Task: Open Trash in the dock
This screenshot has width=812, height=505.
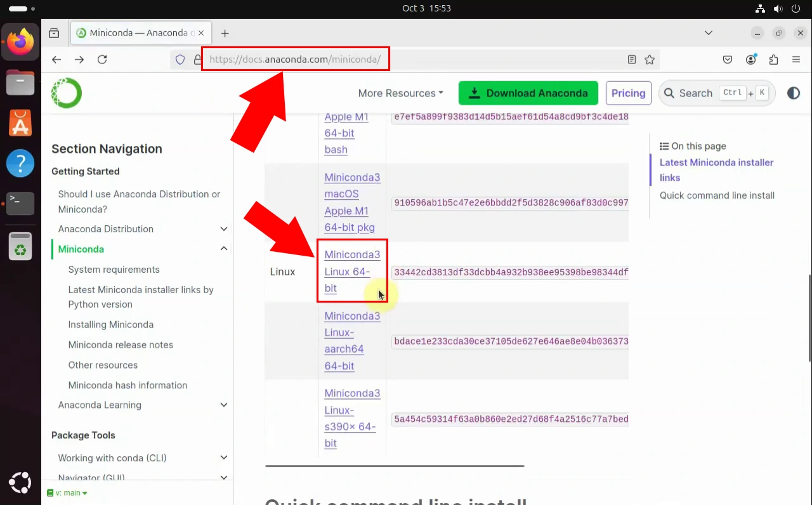Action: 20,246
